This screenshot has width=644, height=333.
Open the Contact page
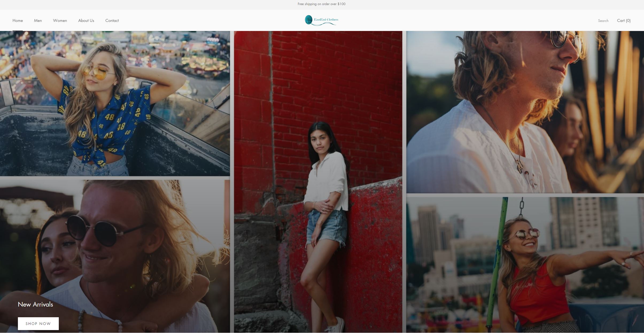112,21
